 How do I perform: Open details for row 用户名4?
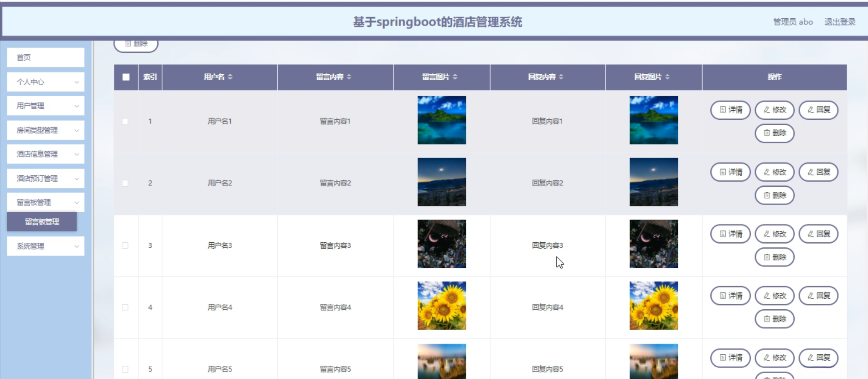730,296
